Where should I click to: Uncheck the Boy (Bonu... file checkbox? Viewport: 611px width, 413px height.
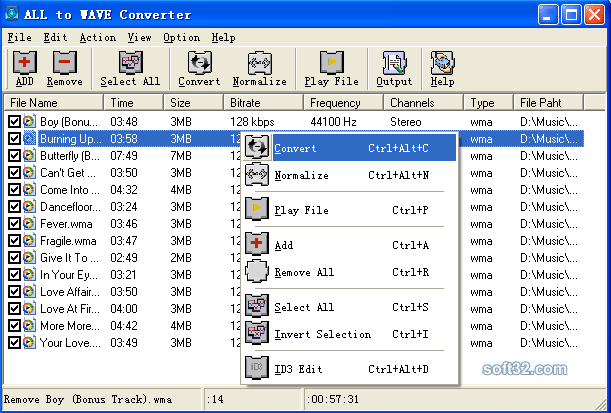[14, 122]
